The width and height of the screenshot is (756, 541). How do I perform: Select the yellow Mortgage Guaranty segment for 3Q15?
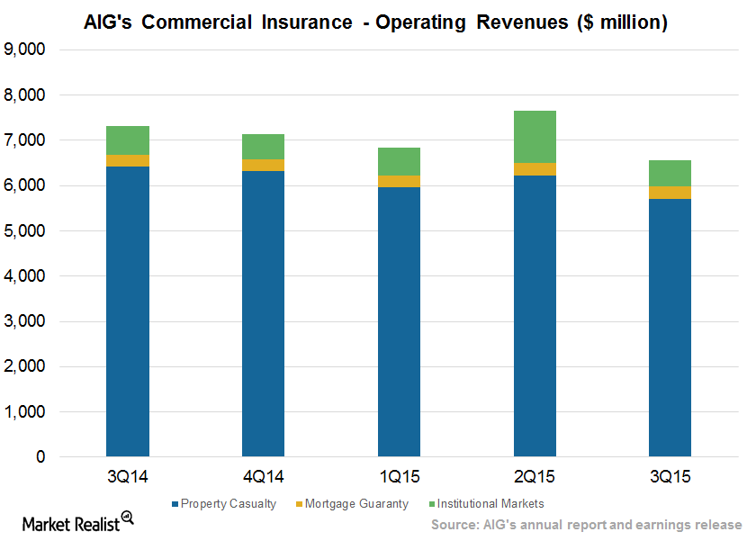click(670, 193)
